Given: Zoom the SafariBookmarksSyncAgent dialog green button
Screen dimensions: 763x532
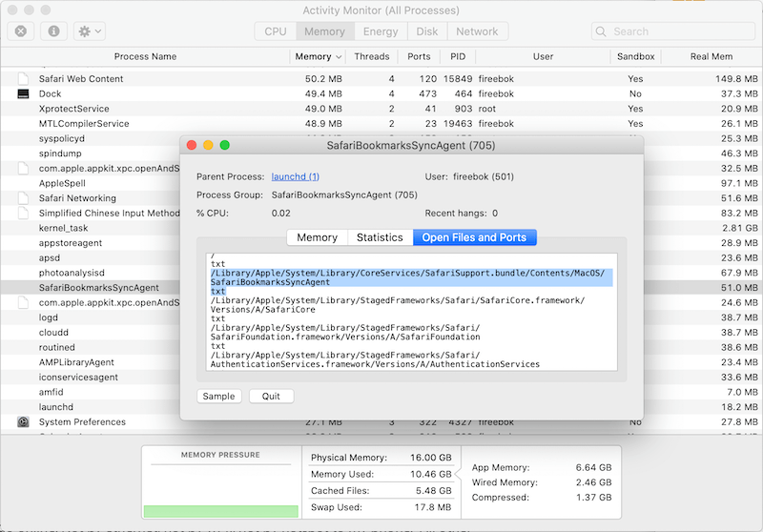Looking at the screenshot, I should [x=225, y=146].
